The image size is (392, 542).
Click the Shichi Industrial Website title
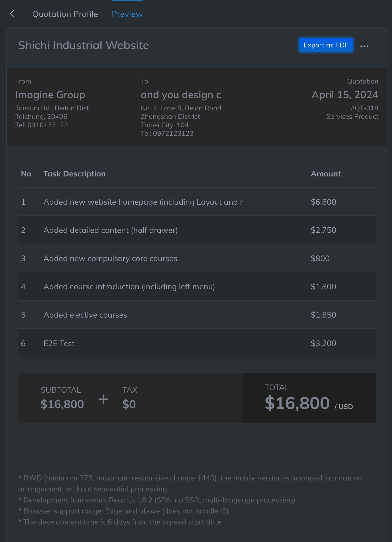pyautogui.click(x=83, y=45)
